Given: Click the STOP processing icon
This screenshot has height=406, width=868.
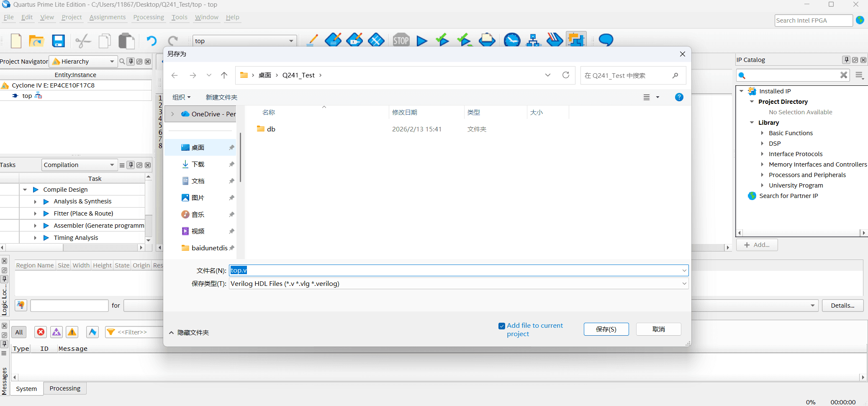Looking at the screenshot, I should 401,41.
